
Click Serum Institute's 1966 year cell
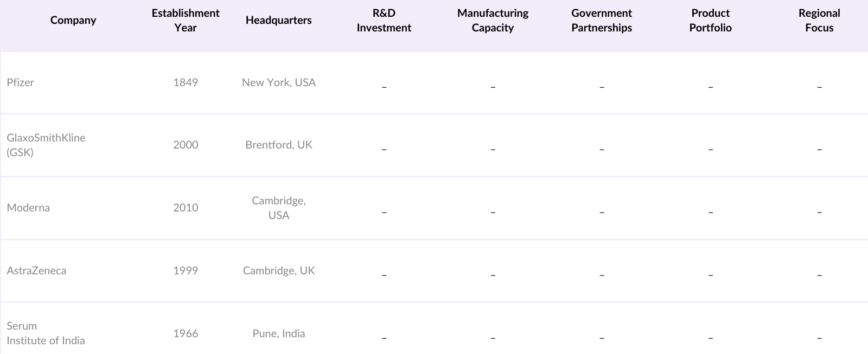pyautogui.click(x=186, y=333)
